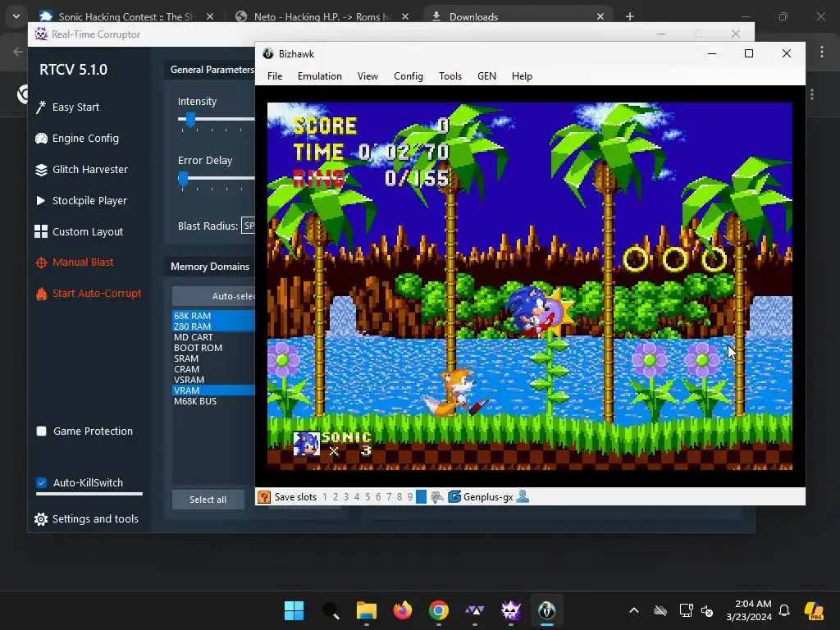The width and height of the screenshot is (840, 630).
Task: Switch to the Downloads tab
Action: coord(517,16)
